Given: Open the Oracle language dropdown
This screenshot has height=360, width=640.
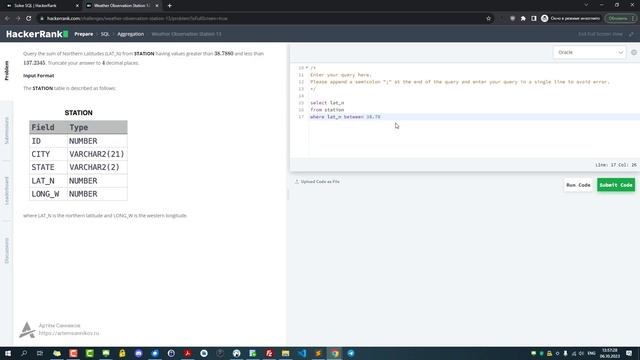Looking at the screenshot, I should click(589, 52).
